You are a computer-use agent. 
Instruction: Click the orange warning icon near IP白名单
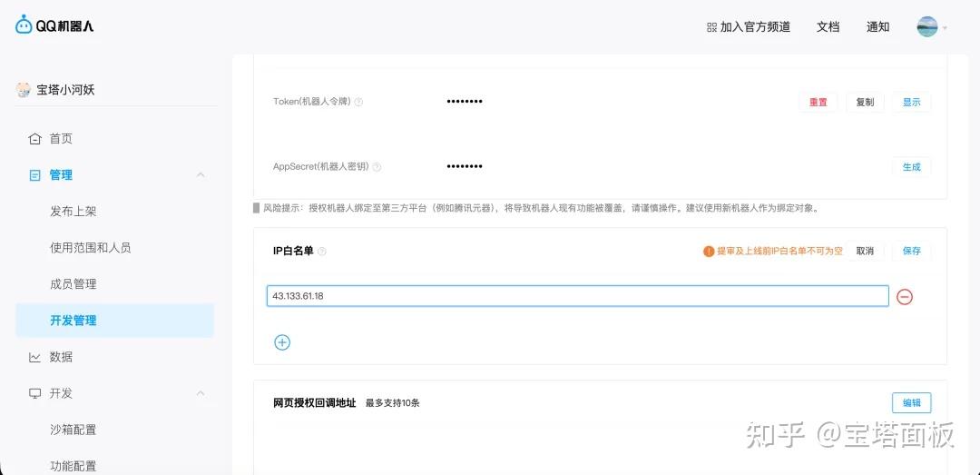point(709,251)
